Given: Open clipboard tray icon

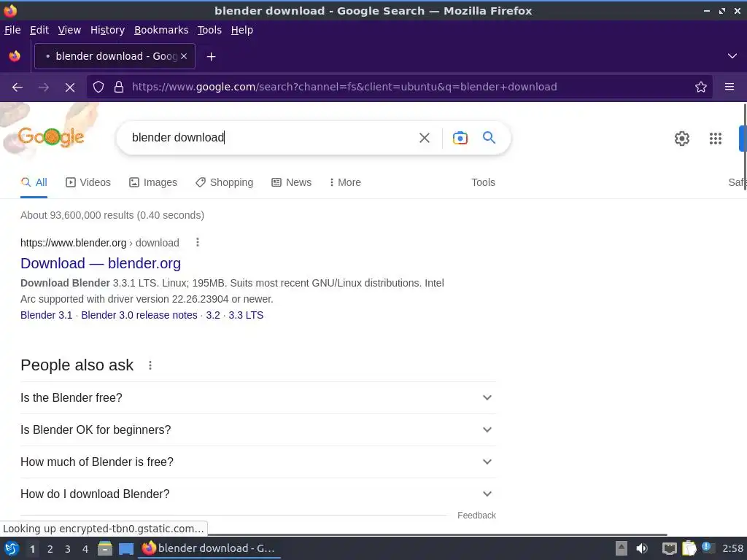Looking at the screenshot, I should click(689, 548).
